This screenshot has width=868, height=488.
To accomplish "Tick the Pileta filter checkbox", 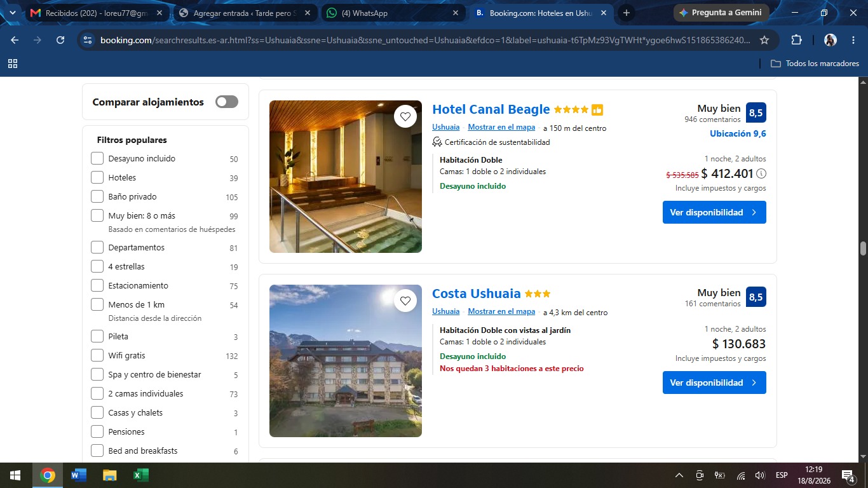I will point(97,336).
